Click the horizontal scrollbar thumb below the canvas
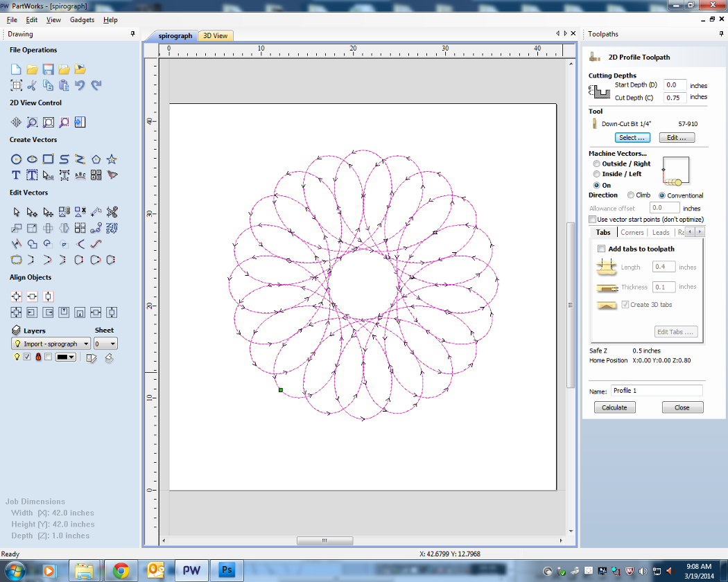Screen dimensions: 728x582 [324, 540]
